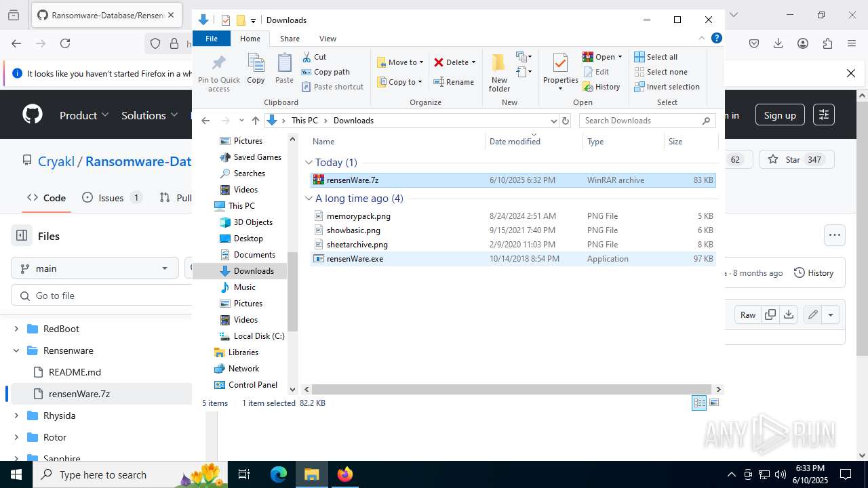Open Desktop in navigation pane
The image size is (868, 488).
[x=248, y=239]
